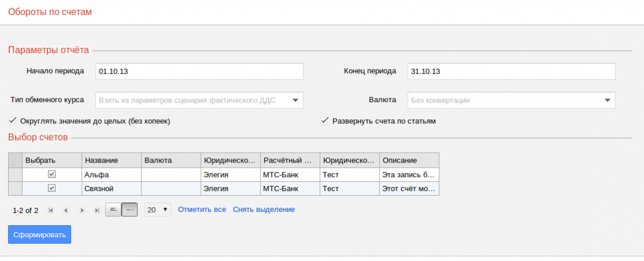
Task: Click the Описание column header
Action: point(409,160)
